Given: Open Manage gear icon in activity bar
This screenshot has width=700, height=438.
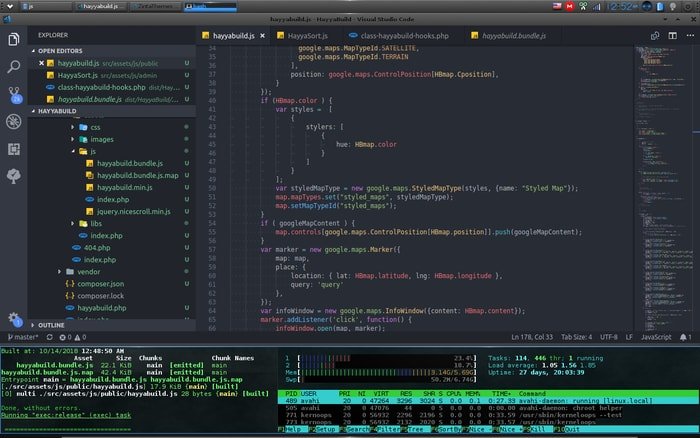Looking at the screenshot, I should [14, 319].
